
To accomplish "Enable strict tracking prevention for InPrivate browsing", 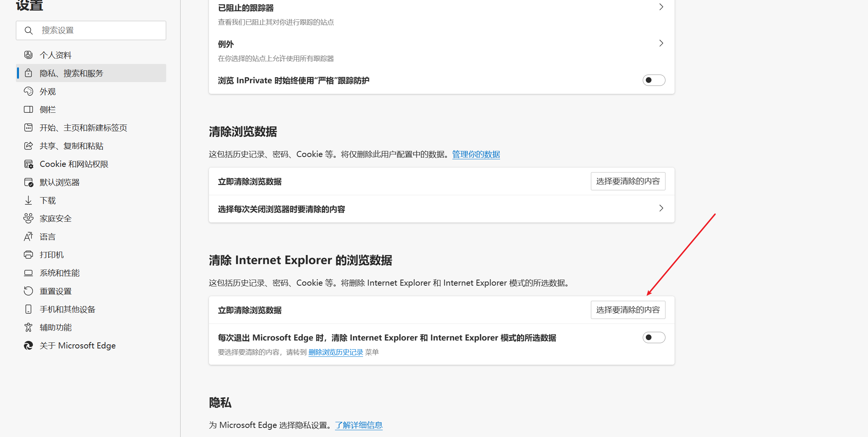I will coord(654,80).
